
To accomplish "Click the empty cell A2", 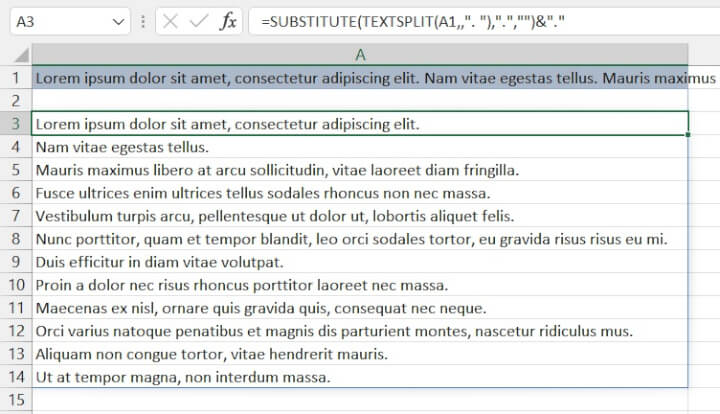I will [x=360, y=101].
